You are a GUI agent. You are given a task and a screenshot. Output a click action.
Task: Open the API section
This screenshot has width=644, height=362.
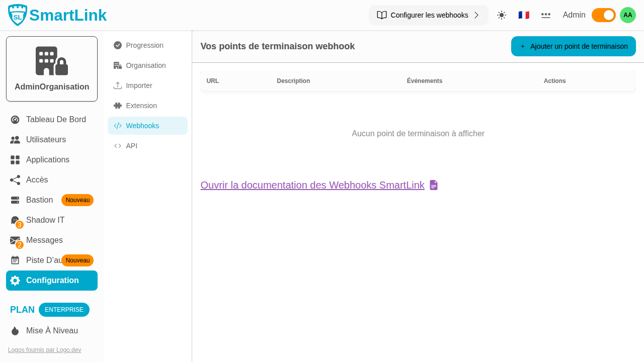[x=132, y=146]
